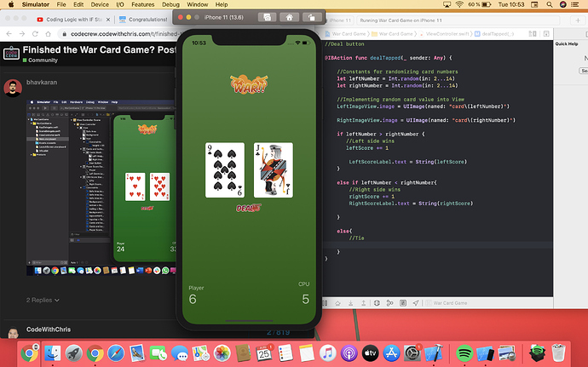588x367 pixels.
Task: Click the simulator screenshot icon
Action: 267,16
